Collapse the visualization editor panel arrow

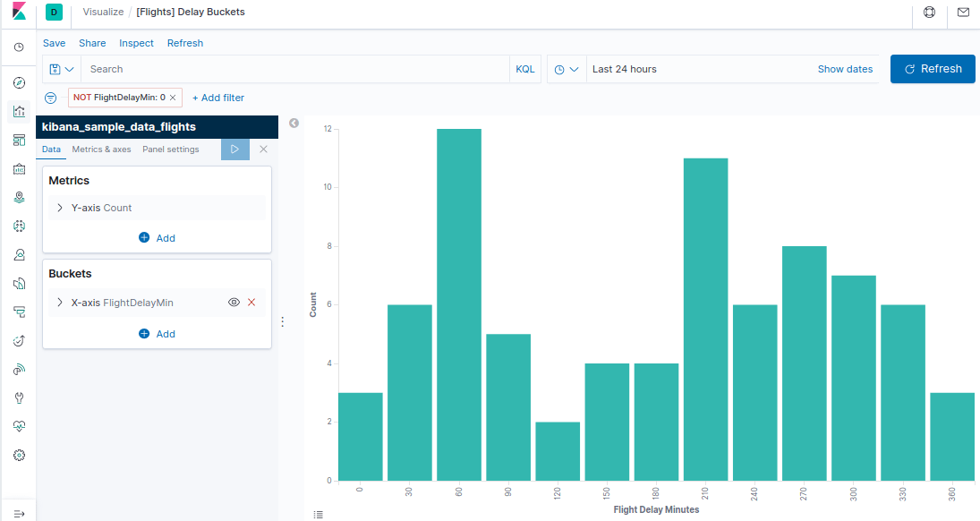[x=294, y=123]
